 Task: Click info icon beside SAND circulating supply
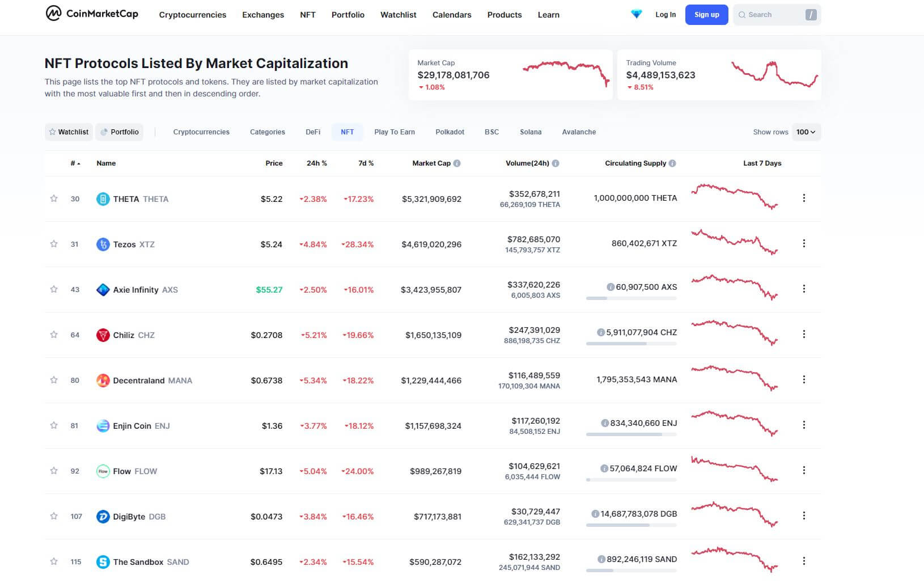(x=601, y=559)
